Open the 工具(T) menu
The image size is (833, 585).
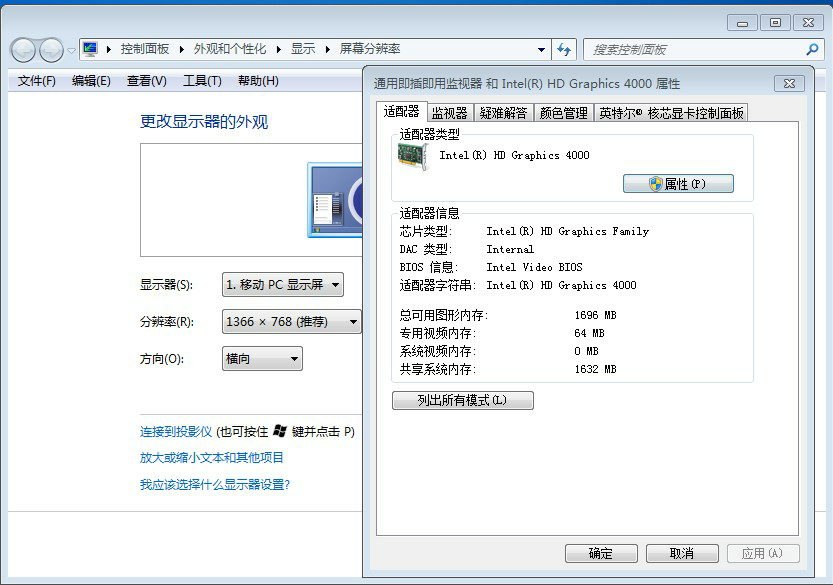(202, 81)
